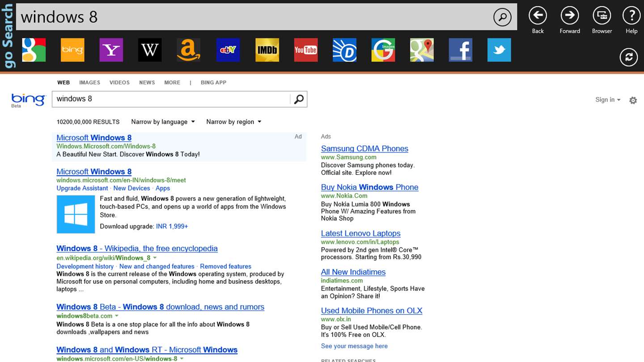Switch to the WEB tab

pos(64,83)
